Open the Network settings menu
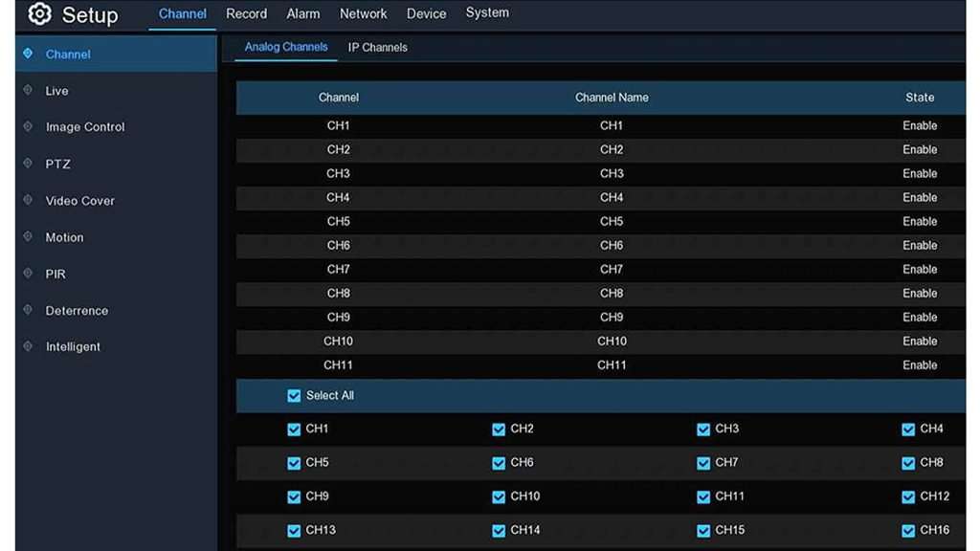Image resolution: width=980 pixels, height=551 pixels. coord(364,13)
